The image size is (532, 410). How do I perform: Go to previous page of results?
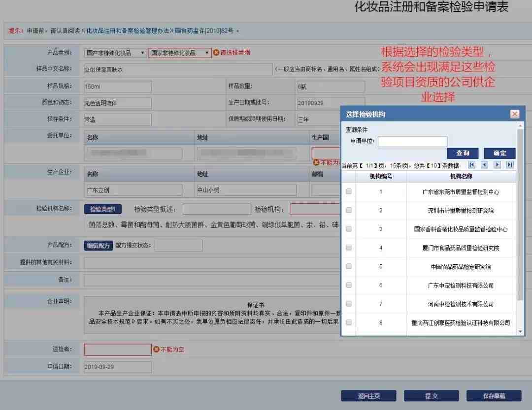pos(485,165)
